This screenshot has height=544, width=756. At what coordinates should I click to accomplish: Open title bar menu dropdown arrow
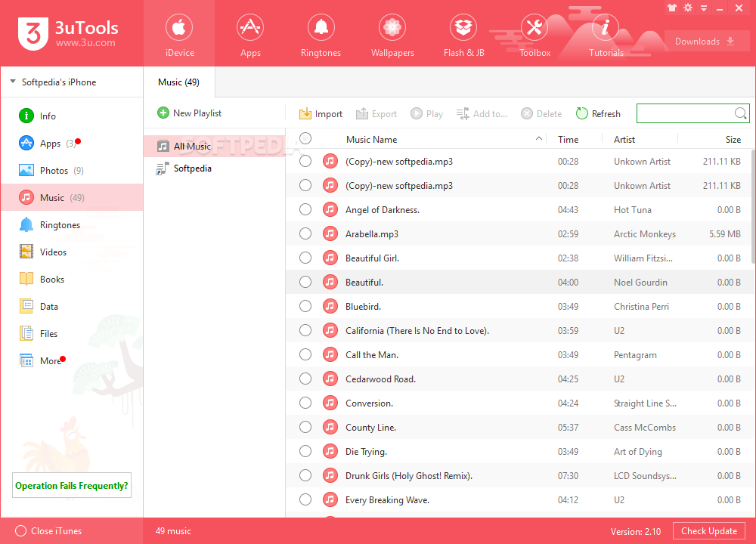point(704,8)
